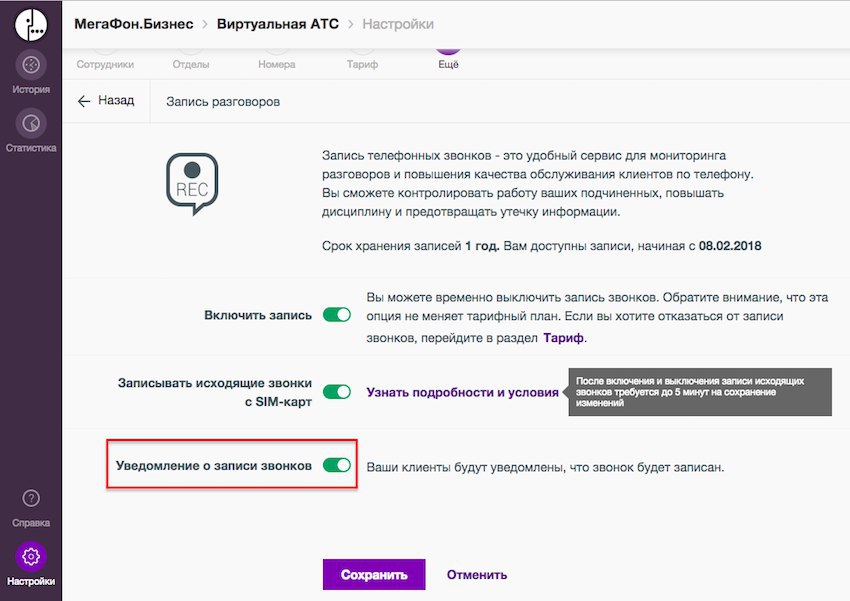Click the date 08.02.2018
The width and height of the screenshot is (850, 601).
point(730,246)
